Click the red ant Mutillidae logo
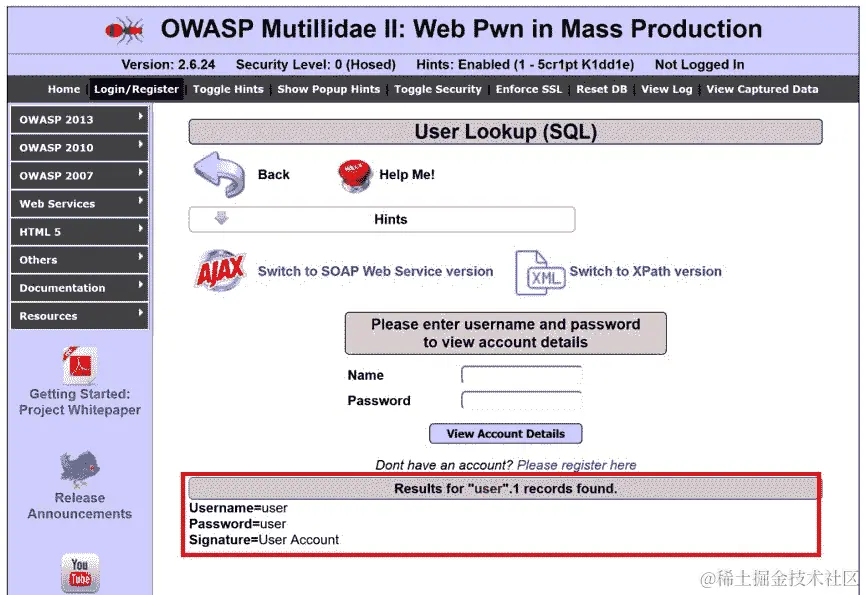 pyautogui.click(x=125, y=29)
